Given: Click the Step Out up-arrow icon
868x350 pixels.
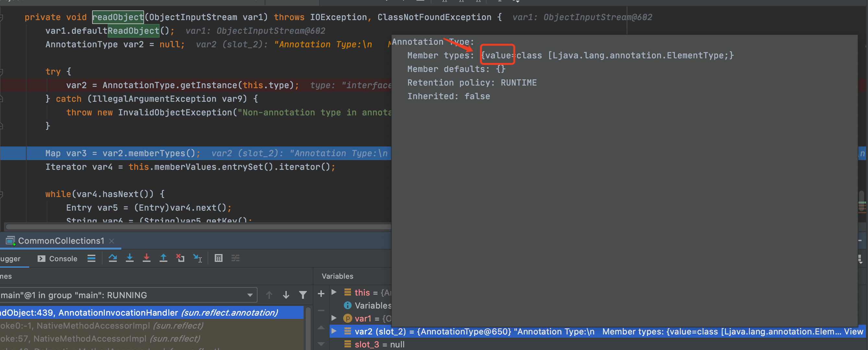Looking at the screenshot, I should (163, 258).
